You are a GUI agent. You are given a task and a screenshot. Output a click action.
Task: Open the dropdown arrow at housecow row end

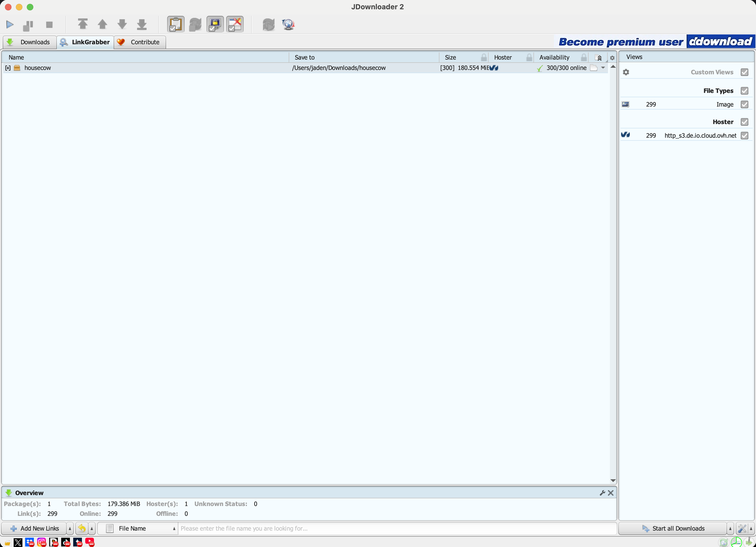tap(603, 68)
